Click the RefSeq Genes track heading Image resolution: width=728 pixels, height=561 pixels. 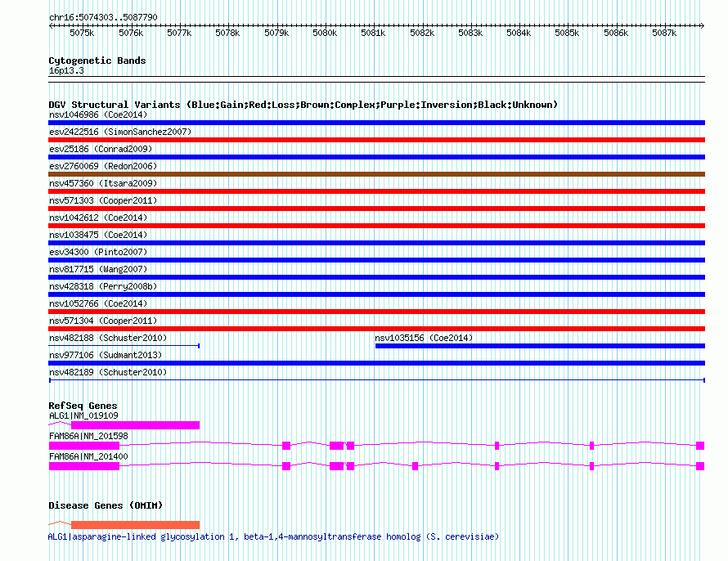coord(83,406)
